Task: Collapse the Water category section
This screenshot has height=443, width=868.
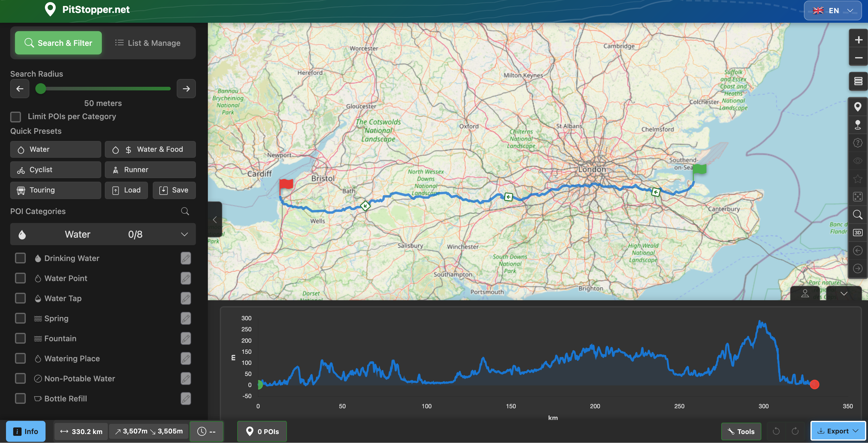Action: coord(184,234)
